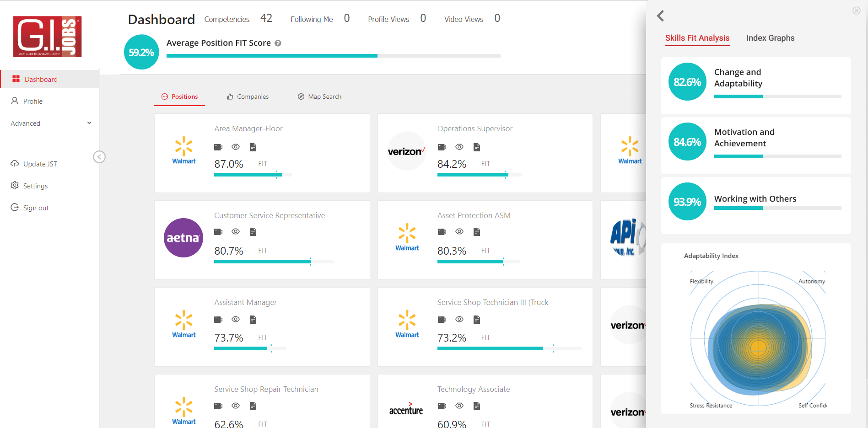
Task: Open the Map Search tab
Action: tap(319, 96)
